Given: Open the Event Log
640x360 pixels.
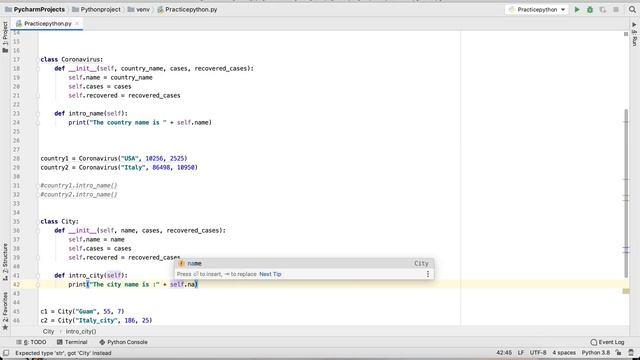Looking at the screenshot, I should tap(607, 342).
